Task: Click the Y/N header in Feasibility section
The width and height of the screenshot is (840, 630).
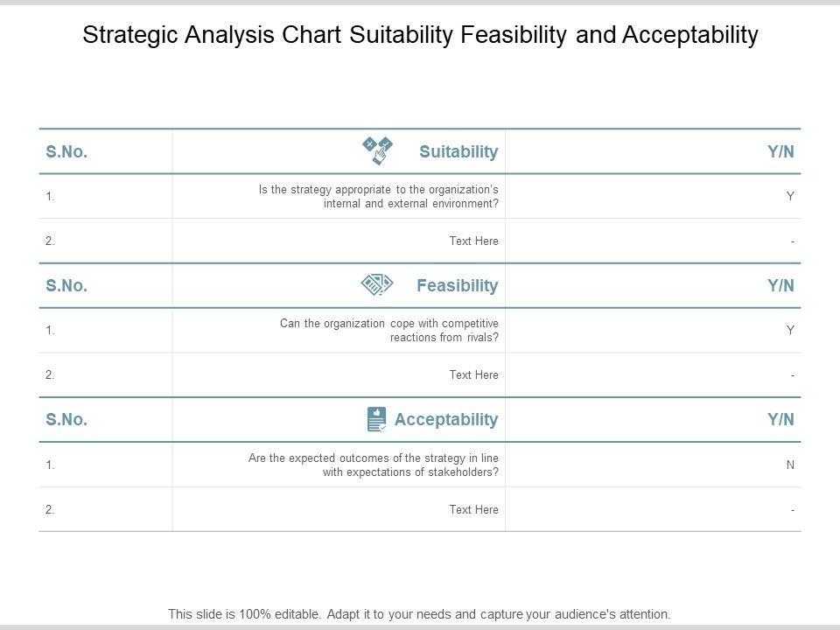Action: (780, 285)
